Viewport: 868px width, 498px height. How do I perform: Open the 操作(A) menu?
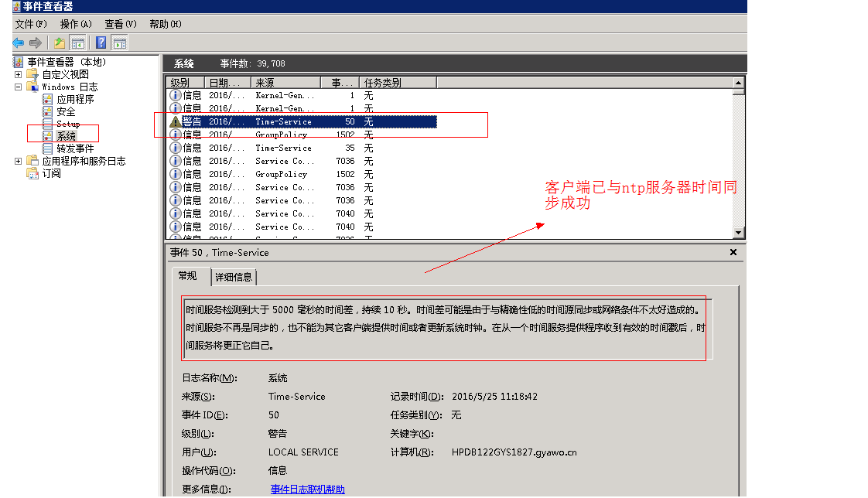click(76, 24)
